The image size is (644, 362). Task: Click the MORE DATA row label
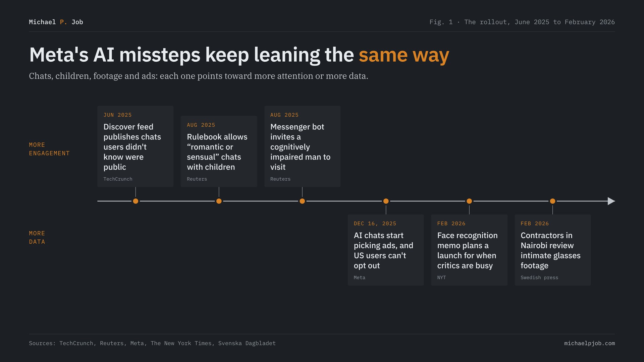point(37,238)
